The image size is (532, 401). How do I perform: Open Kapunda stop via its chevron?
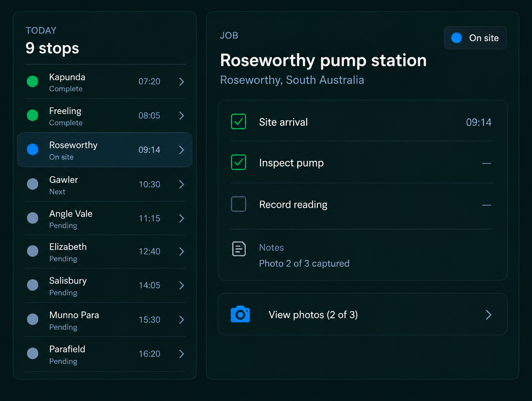(182, 82)
